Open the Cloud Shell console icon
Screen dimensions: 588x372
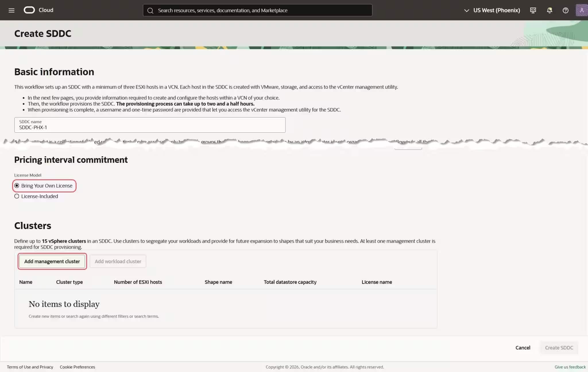point(533,10)
